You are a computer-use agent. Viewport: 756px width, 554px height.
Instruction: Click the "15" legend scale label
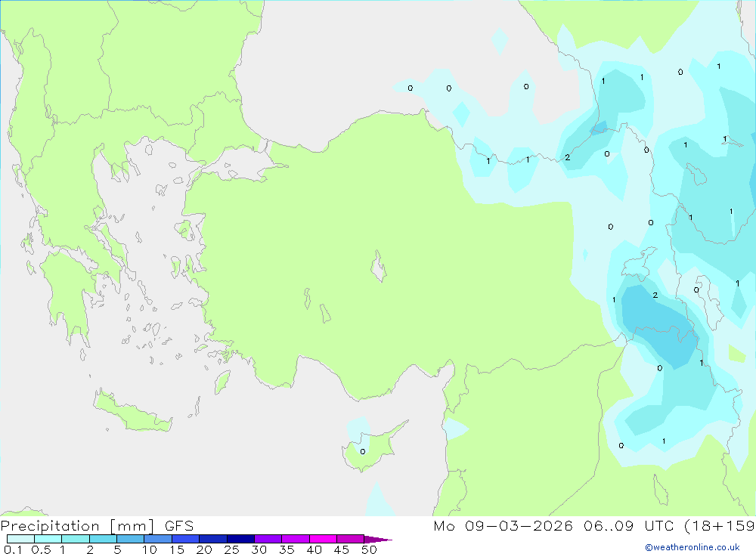click(x=177, y=549)
